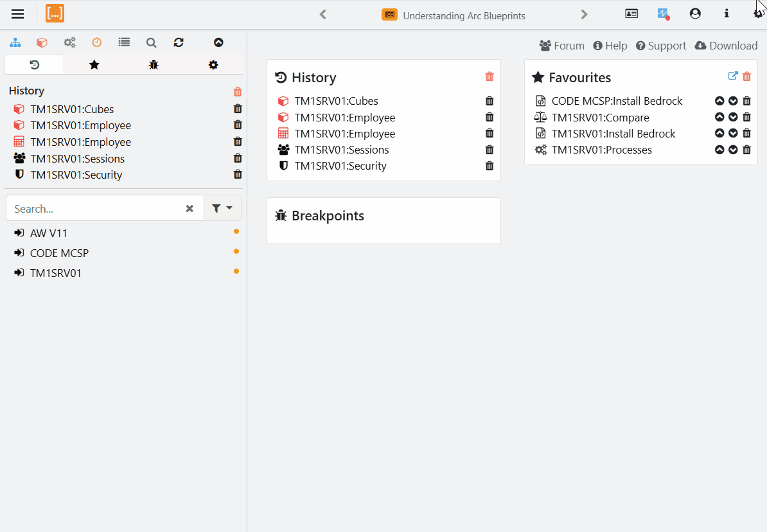
Task: Delete TM1SRV01:Sessions from main History panel
Action: pyautogui.click(x=489, y=150)
